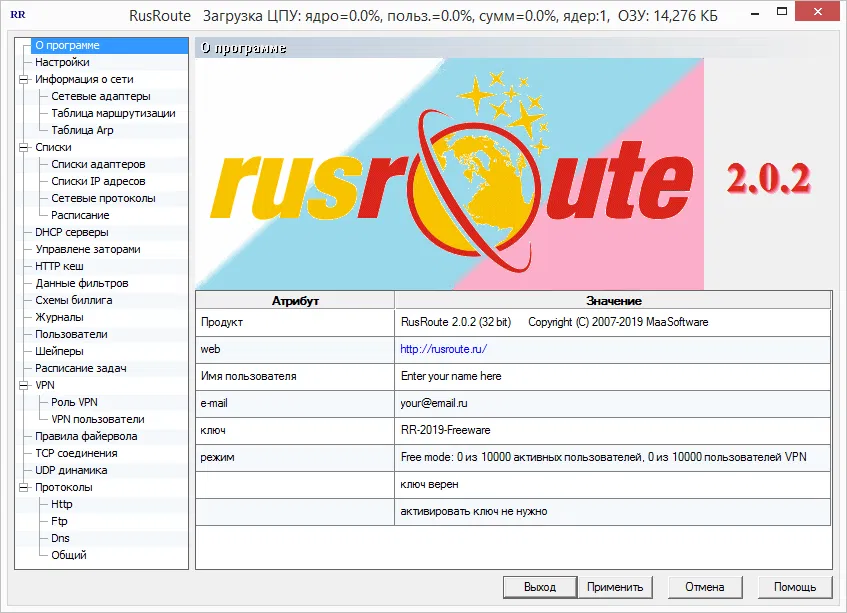Click the 'ключ верен' status text
This screenshot has width=847, height=613.
coord(429,485)
